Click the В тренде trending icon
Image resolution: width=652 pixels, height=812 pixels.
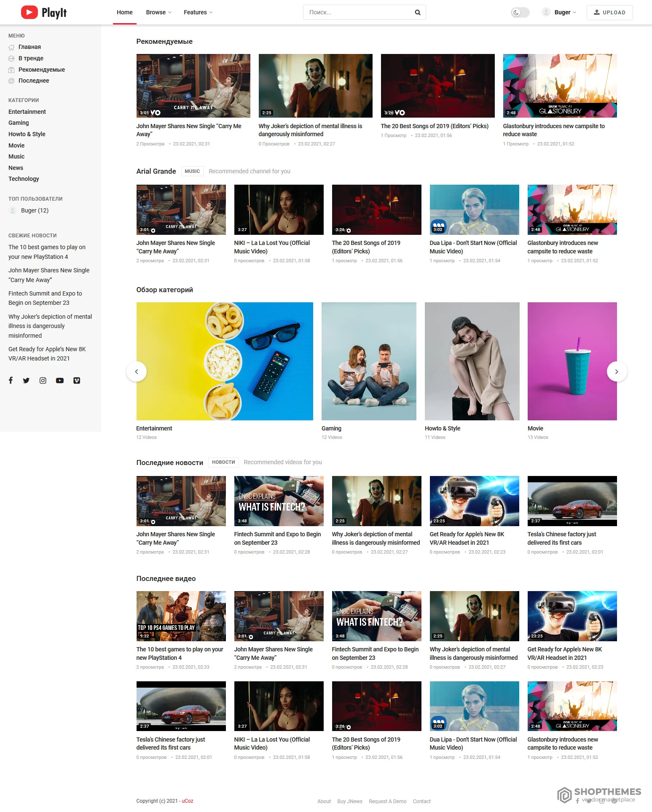[x=11, y=59]
